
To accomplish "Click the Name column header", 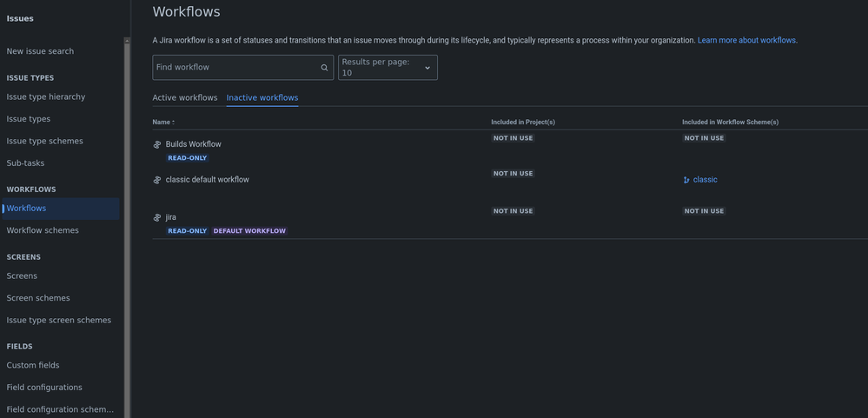I will point(162,123).
